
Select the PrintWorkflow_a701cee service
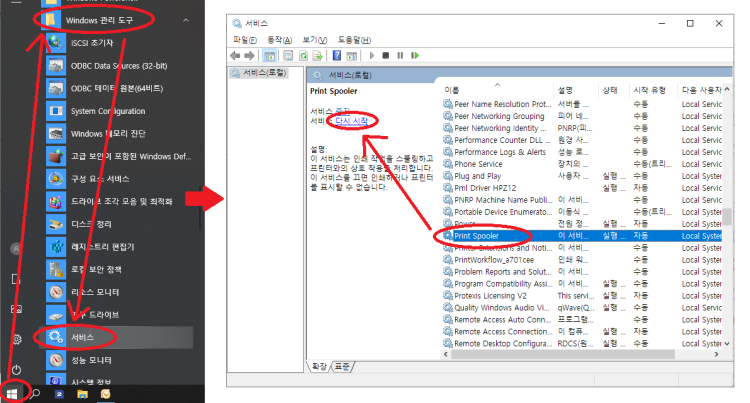(582, 260)
